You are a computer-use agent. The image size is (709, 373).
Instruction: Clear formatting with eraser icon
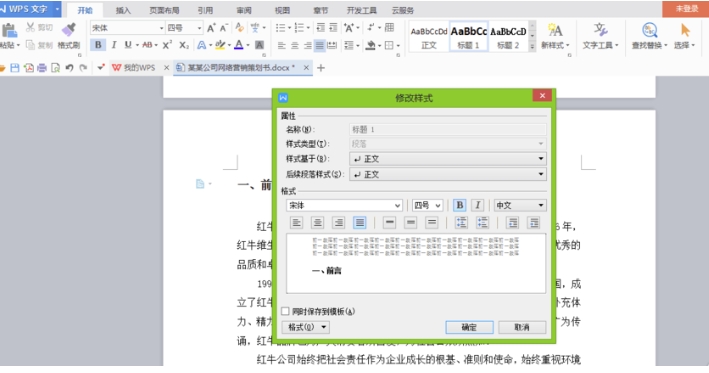(240, 28)
